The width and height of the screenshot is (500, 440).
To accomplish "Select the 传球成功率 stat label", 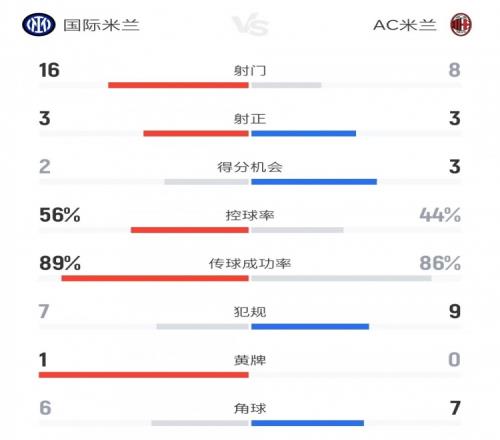I will [x=250, y=264].
